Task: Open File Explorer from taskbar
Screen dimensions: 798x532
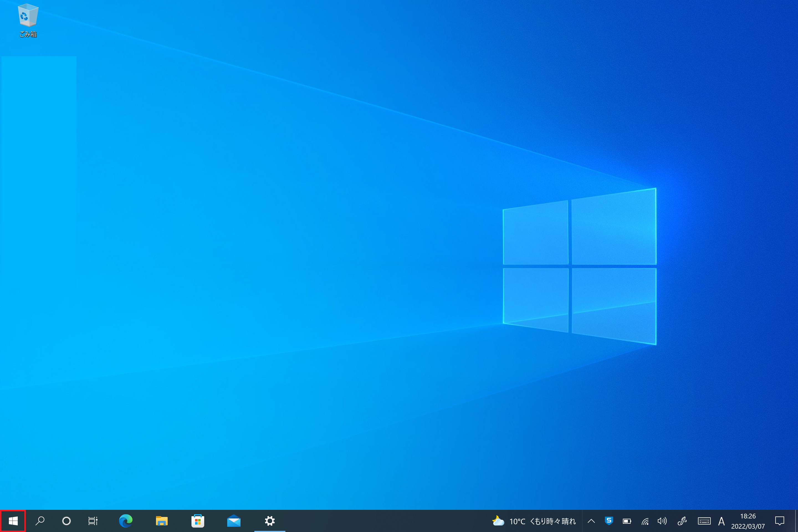Action: (162, 521)
